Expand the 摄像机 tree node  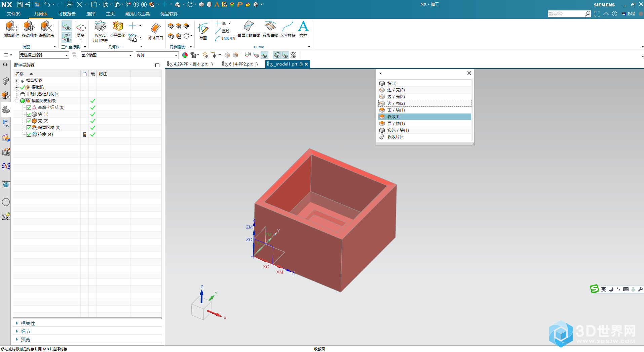(16, 87)
